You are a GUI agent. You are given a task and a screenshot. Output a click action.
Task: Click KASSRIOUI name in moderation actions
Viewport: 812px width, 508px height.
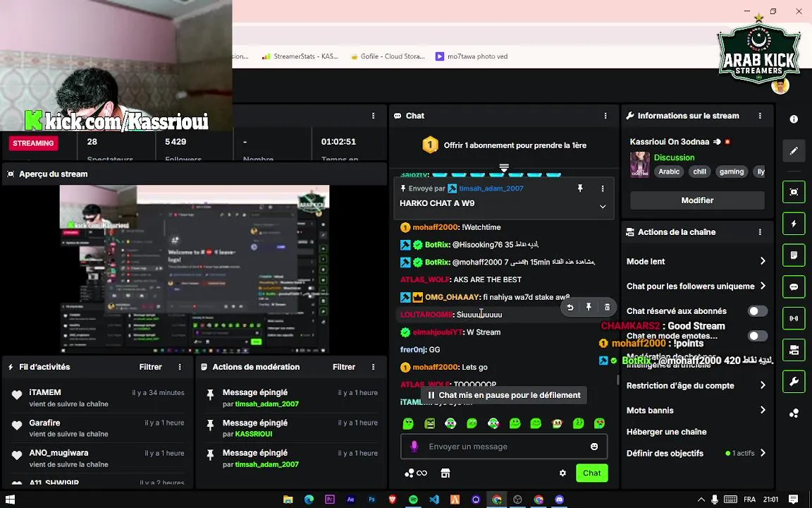click(254, 434)
